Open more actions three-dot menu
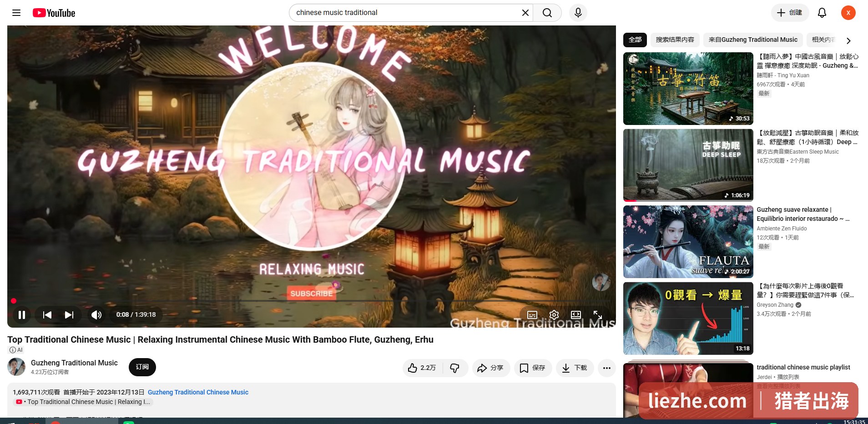Viewport: 868px width, 424px height. [x=607, y=368]
